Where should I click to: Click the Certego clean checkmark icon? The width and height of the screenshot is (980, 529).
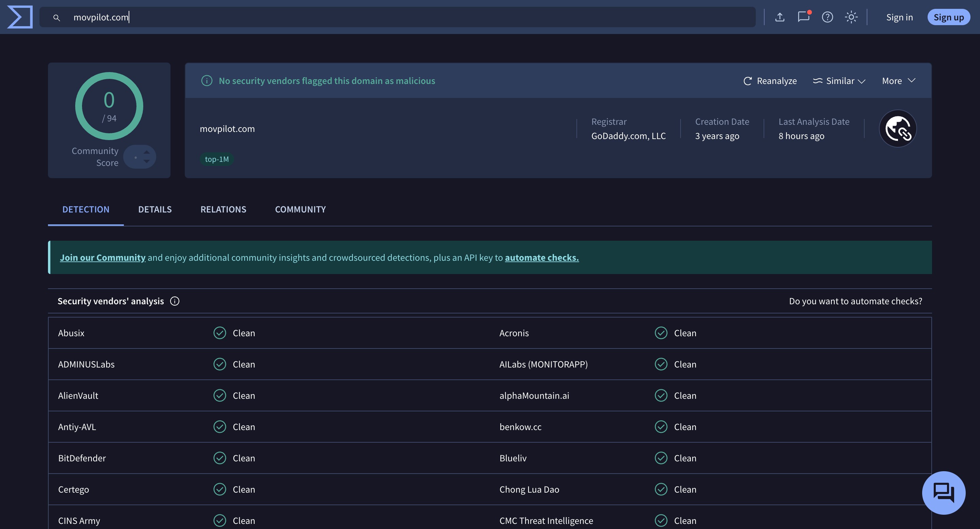click(x=219, y=490)
